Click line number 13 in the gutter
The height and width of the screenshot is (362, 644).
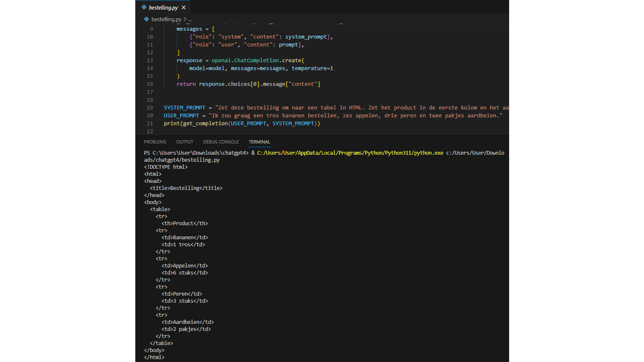pyautogui.click(x=150, y=61)
